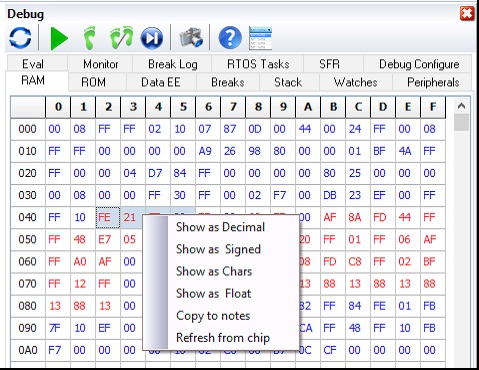Click the blue skip-forward toolbar icon
Viewport: 479px width, 370px height.
tap(152, 38)
